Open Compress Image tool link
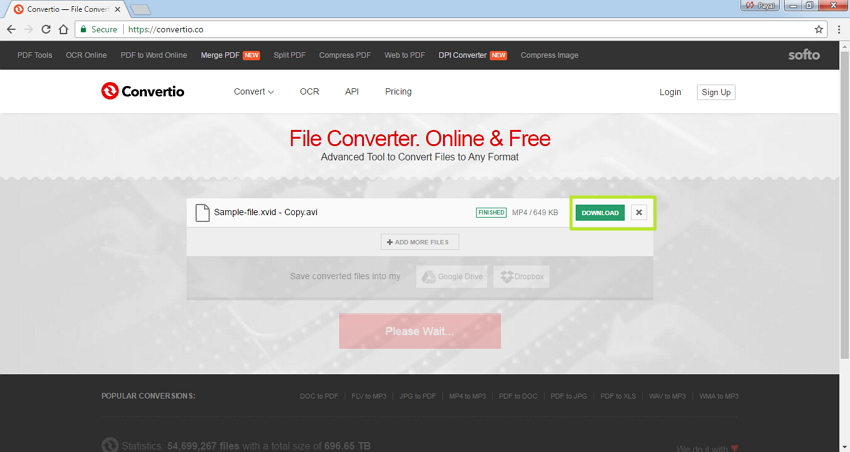 click(x=549, y=55)
